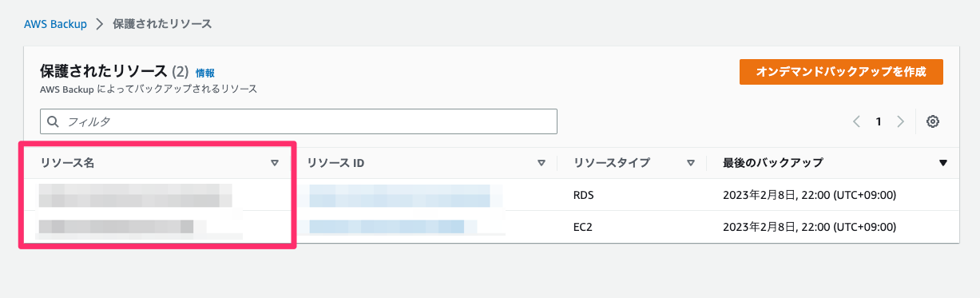Sort by リソース名 column arrow
Image resolution: width=980 pixels, height=298 pixels.
275,163
